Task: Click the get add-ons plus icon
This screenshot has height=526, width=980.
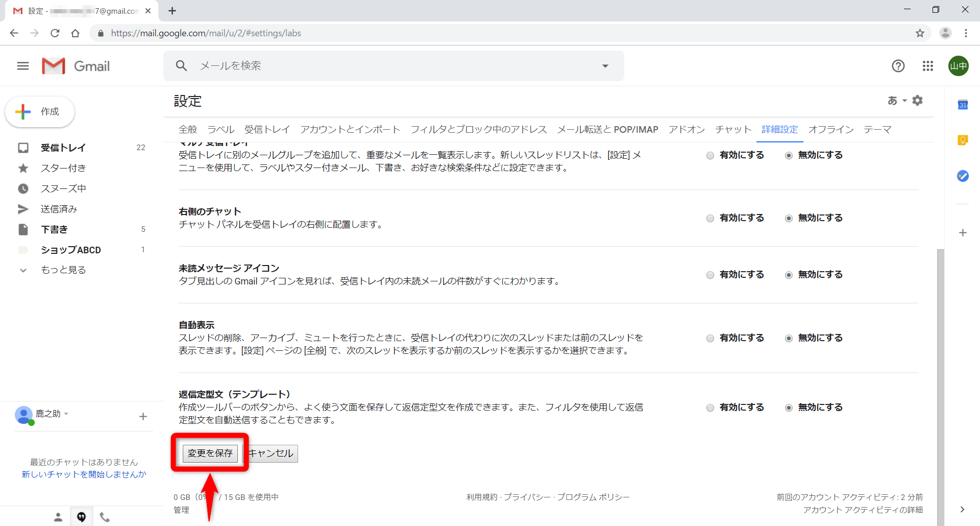Action: tap(963, 233)
